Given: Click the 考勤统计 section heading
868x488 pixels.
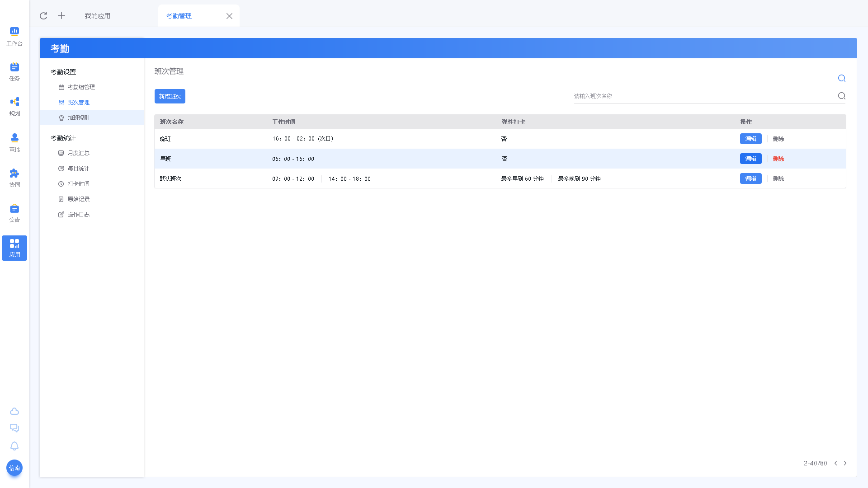Looking at the screenshot, I should (63, 138).
